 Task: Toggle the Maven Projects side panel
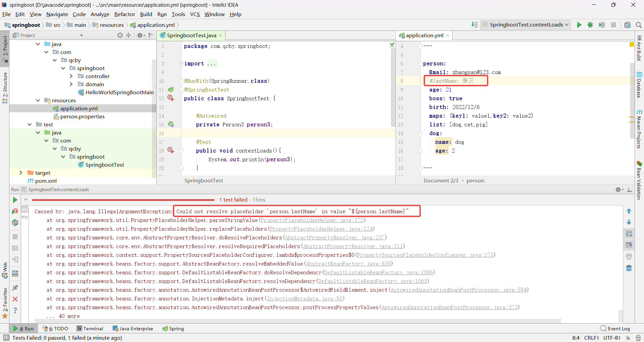click(639, 129)
